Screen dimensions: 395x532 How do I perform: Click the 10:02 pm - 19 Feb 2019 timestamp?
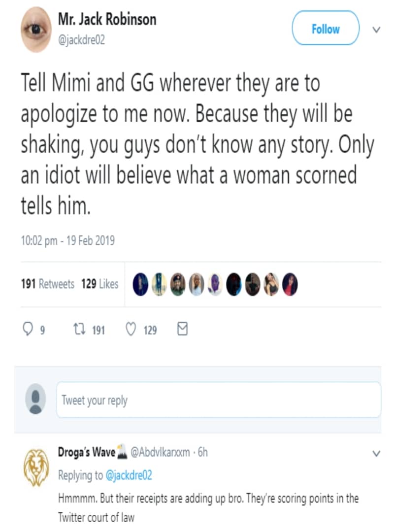[x=67, y=241]
